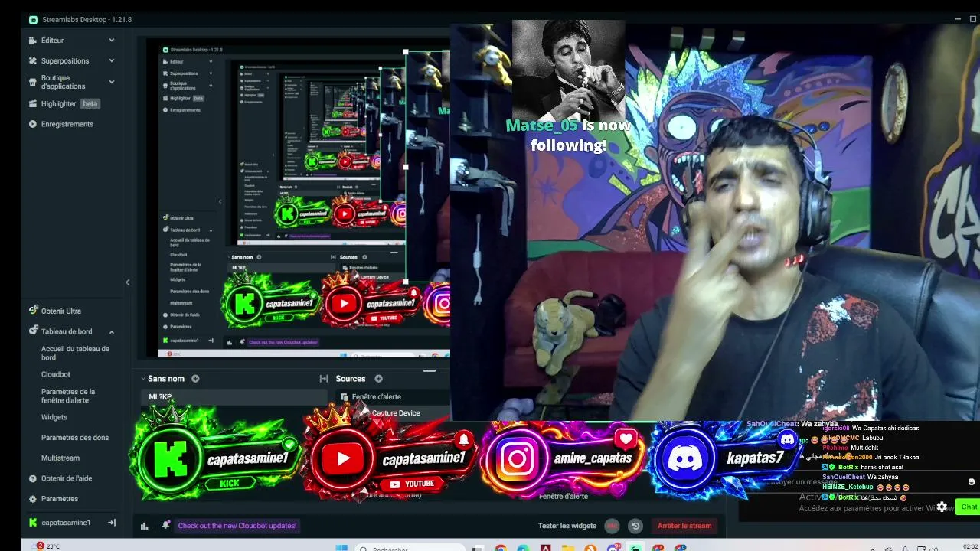Click the Obtenir de l'aide question icon
This screenshot has height=551, width=980.
(x=33, y=478)
